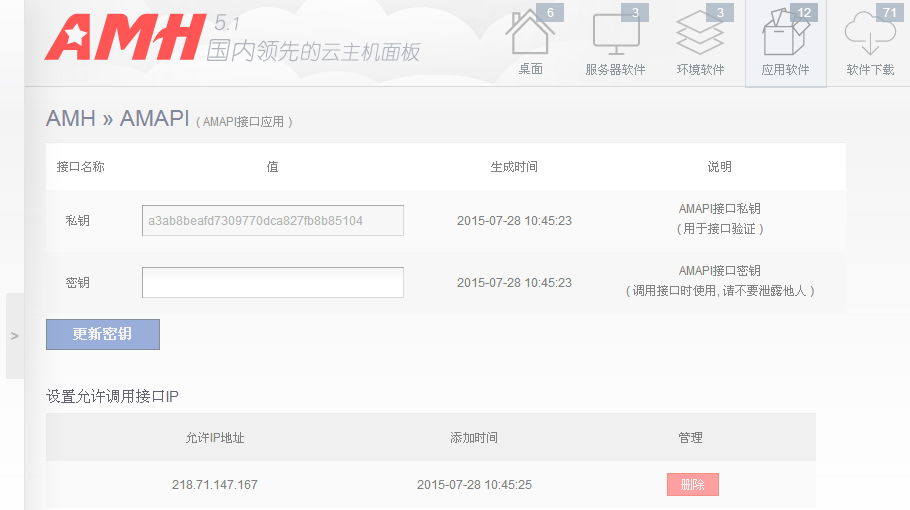Open the 环境软件 stacked layers icon
This screenshot has height=510, width=910.
[x=699, y=35]
